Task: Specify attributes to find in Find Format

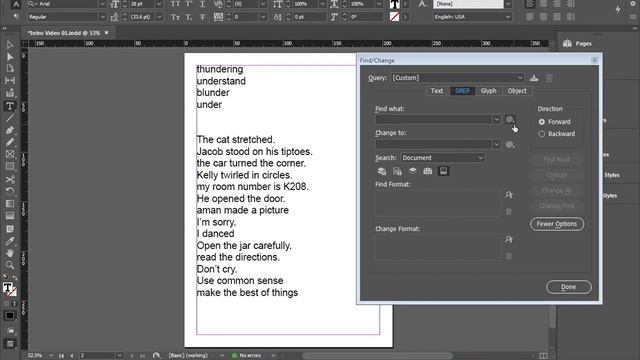Action: 509,195
